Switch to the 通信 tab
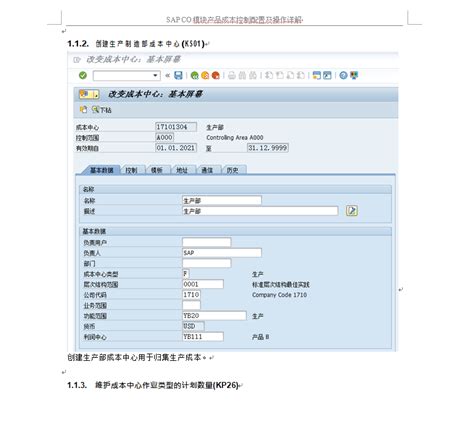Viewport: 474px width, 426px height. click(x=207, y=170)
